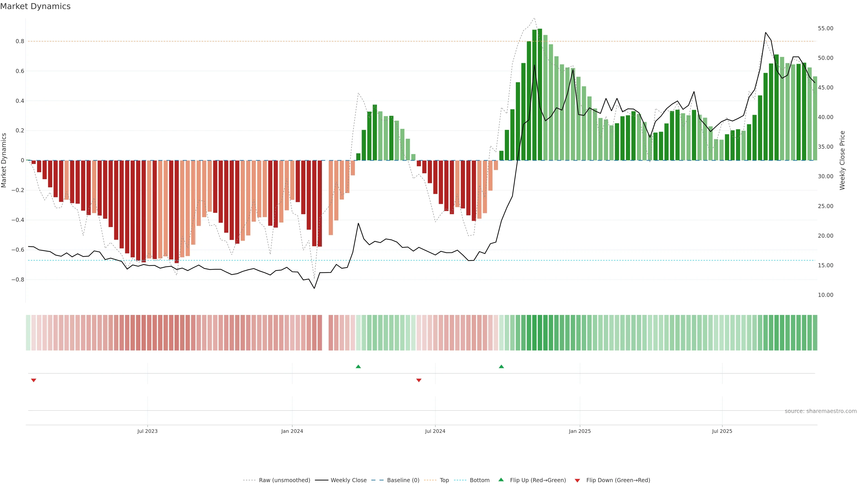868x488 pixels.
Task: Click the second green flip-up triangle marker
Action: click(501, 366)
